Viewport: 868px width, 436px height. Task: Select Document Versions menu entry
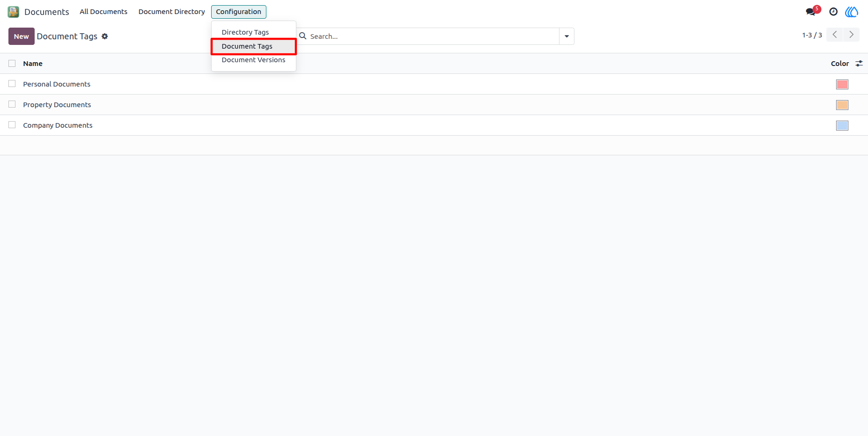(x=254, y=60)
